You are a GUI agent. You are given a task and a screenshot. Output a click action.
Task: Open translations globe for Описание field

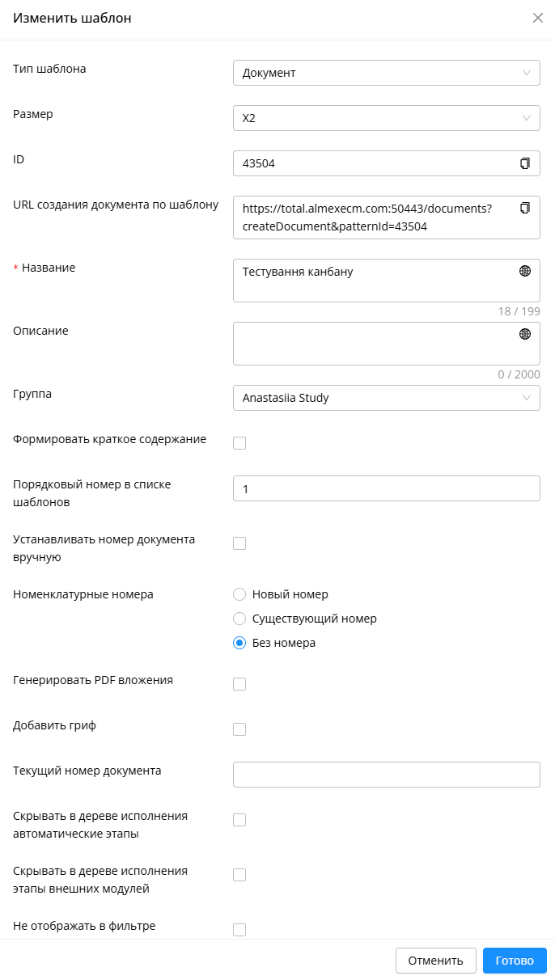[525, 334]
